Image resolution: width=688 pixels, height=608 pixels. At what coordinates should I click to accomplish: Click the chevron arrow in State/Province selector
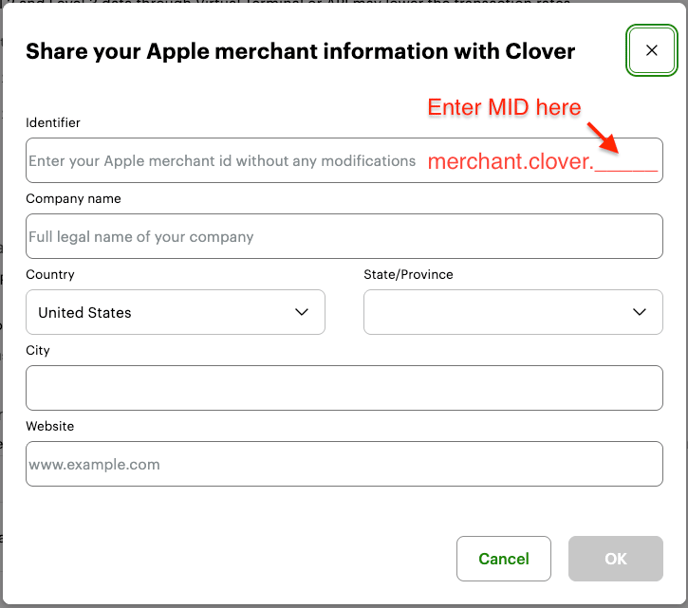pos(640,312)
